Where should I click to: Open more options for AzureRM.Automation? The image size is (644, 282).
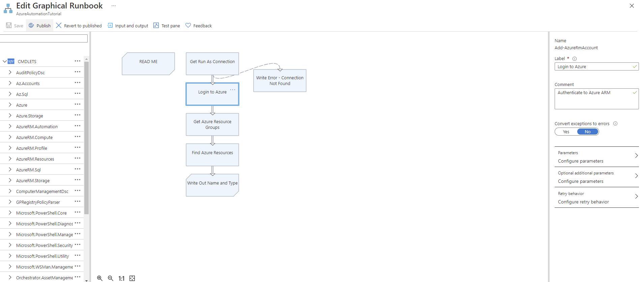click(78, 126)
